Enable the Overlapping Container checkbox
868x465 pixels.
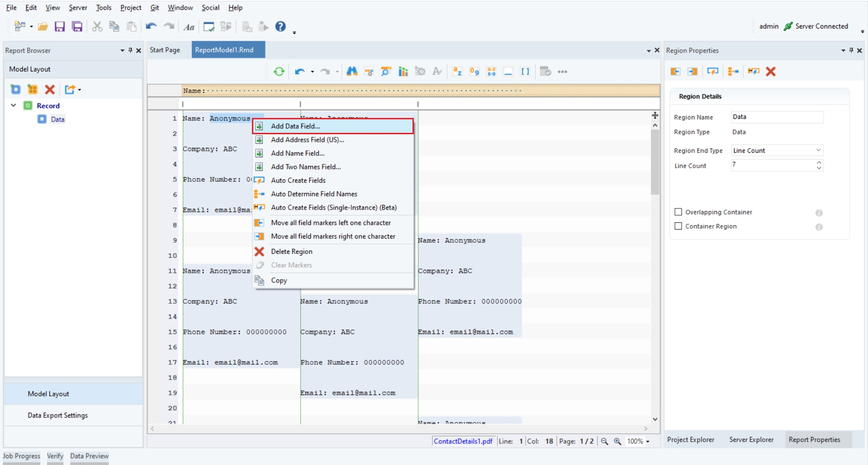click(678, 212)
